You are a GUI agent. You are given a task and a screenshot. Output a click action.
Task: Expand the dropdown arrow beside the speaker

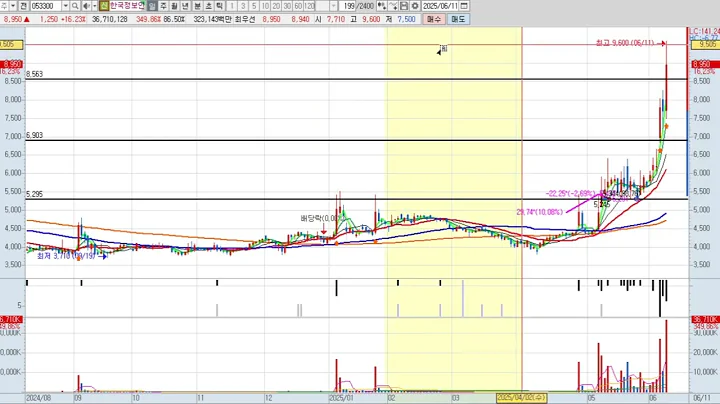point(95,6)
